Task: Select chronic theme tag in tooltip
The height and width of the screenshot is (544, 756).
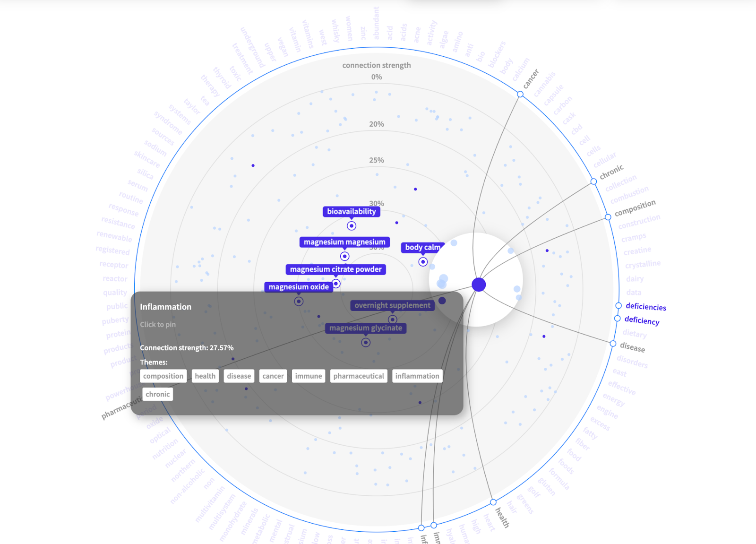Action: 158,394
